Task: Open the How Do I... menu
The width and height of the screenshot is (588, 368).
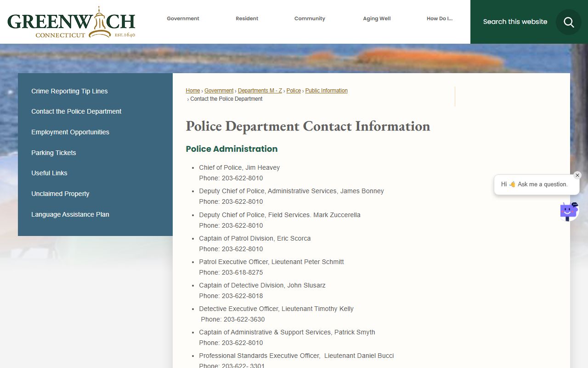Action: tap(440, 19)
